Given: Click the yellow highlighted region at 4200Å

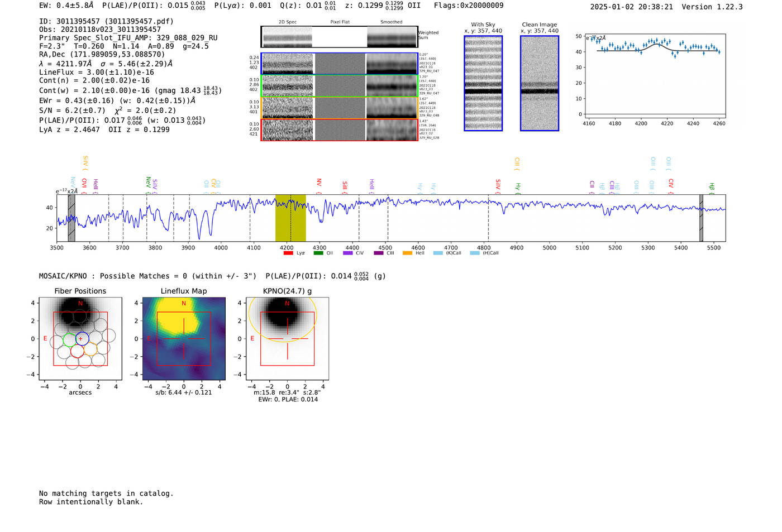Looking at the screenshot, I should [290, 218].
